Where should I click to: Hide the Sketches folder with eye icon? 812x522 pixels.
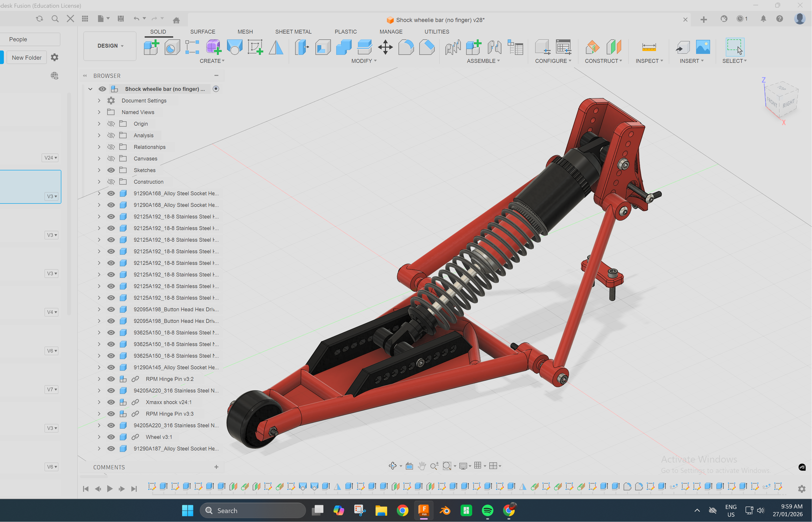[x=111, y=170]
